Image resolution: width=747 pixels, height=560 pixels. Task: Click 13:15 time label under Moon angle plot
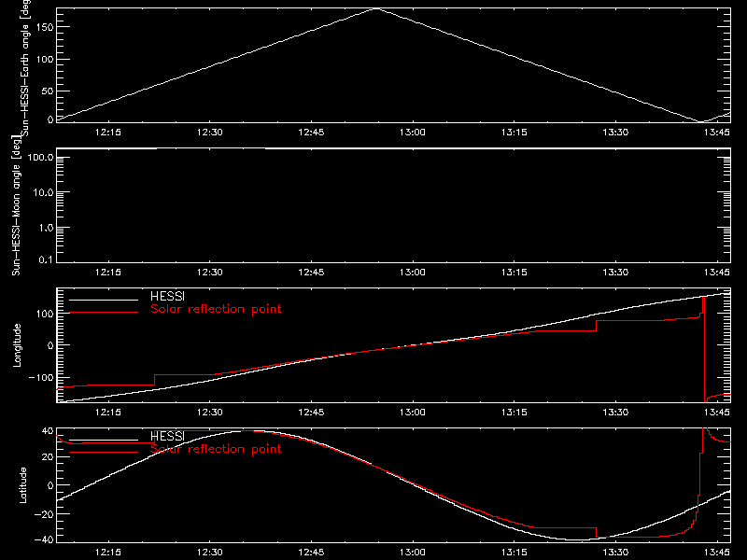click(x=514, y=272)
